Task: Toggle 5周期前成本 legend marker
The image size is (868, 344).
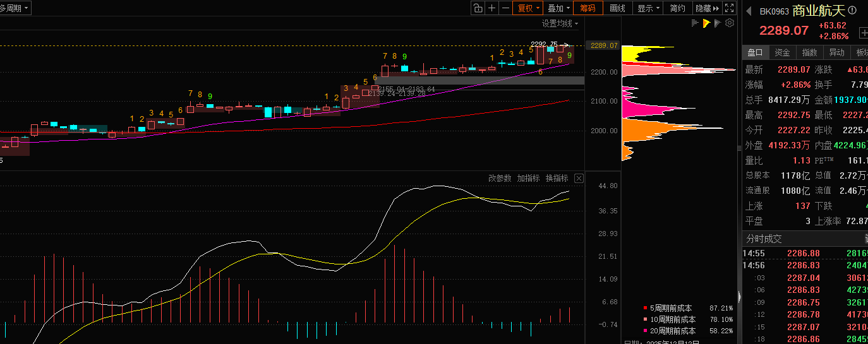Action: coord(645,309)
